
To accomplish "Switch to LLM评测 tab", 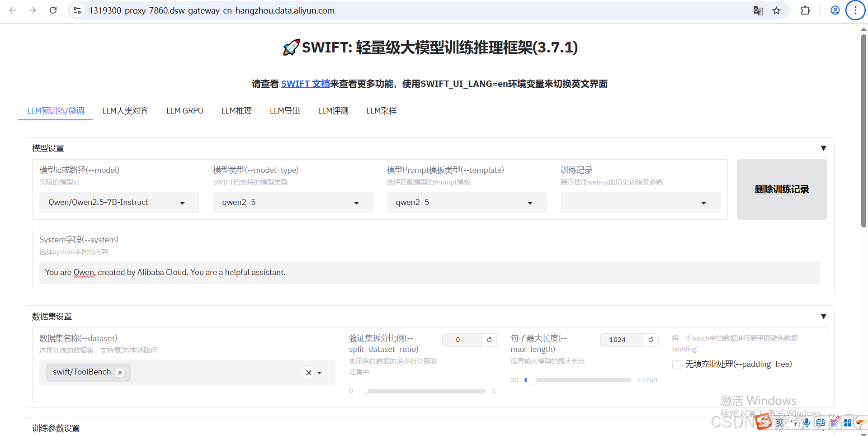I will [333, 111].
